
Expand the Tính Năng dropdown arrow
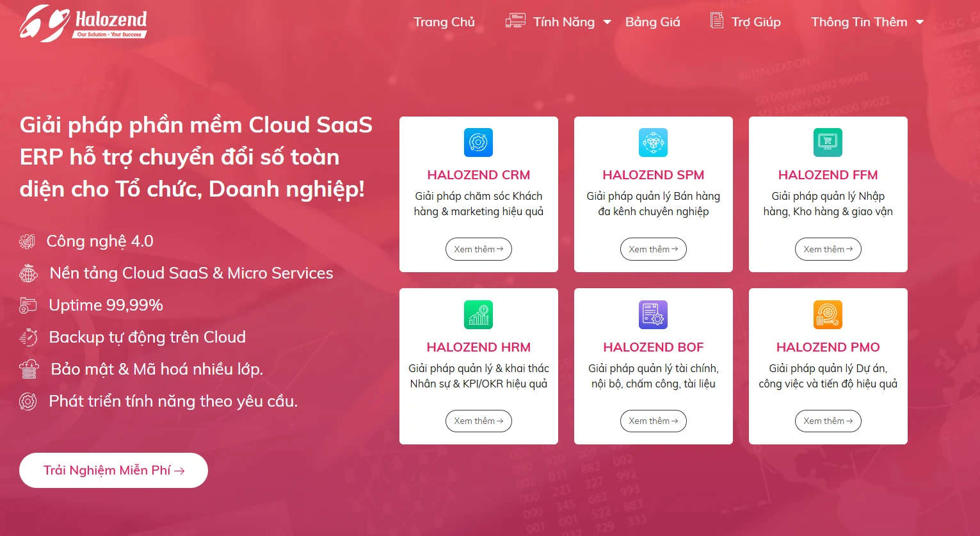pyautogui.click(x=607, y=22)
